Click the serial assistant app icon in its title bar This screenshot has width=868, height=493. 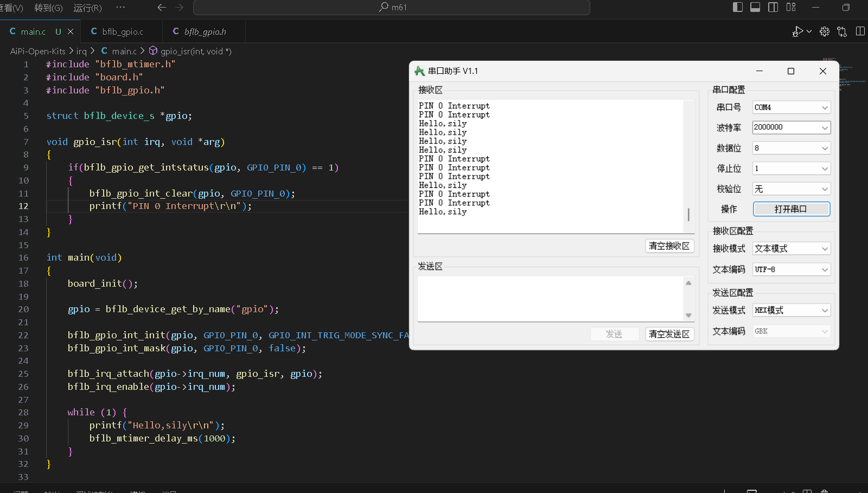pyautogui.click(x=419, y=71)
